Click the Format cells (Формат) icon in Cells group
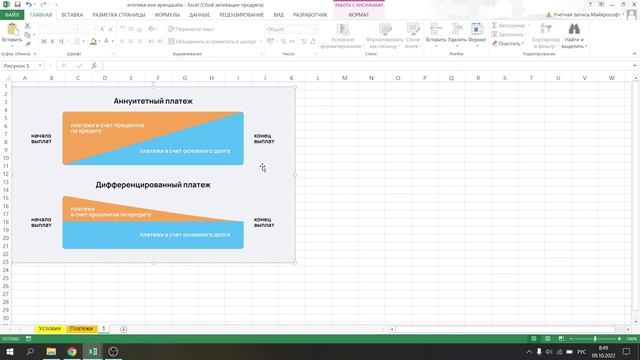 coord(477,29)
